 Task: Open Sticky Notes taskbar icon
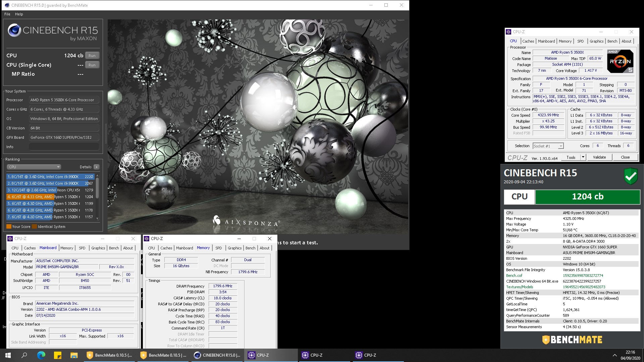tap(57, 355)
